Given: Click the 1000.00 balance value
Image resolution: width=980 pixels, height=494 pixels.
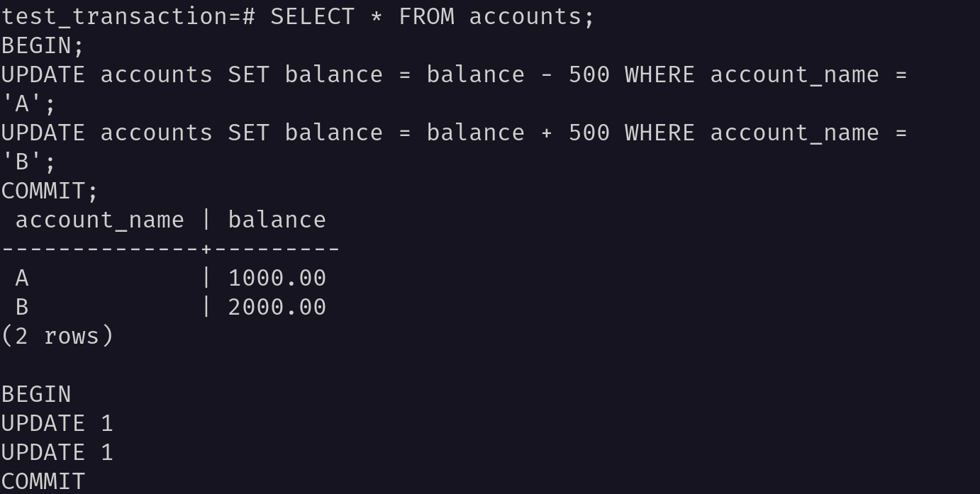Looking at the screenshot, I should 277,278.
